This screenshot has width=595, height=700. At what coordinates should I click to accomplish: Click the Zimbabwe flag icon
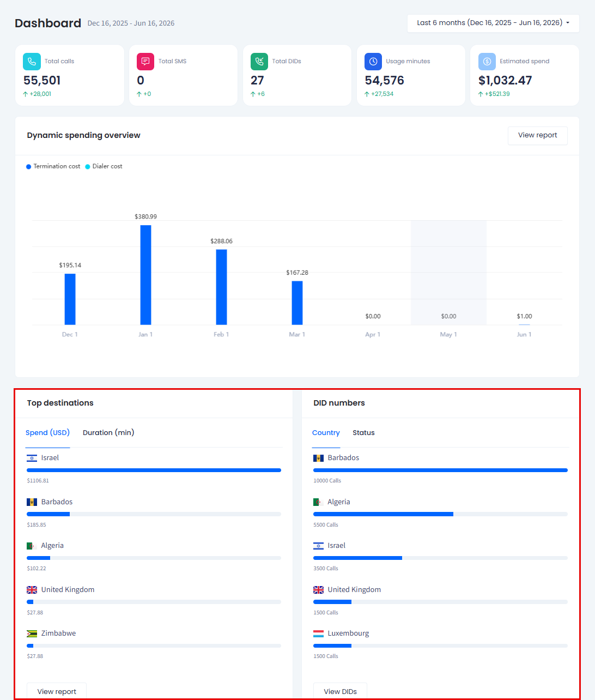[32, 633]
